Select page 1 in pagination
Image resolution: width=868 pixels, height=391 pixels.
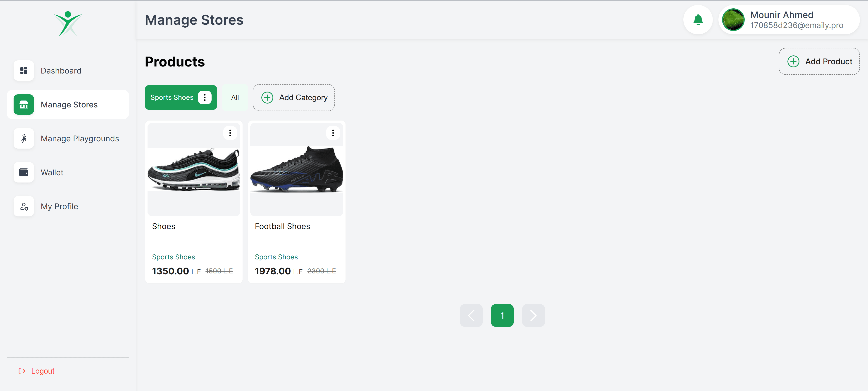tap(502, 315)
